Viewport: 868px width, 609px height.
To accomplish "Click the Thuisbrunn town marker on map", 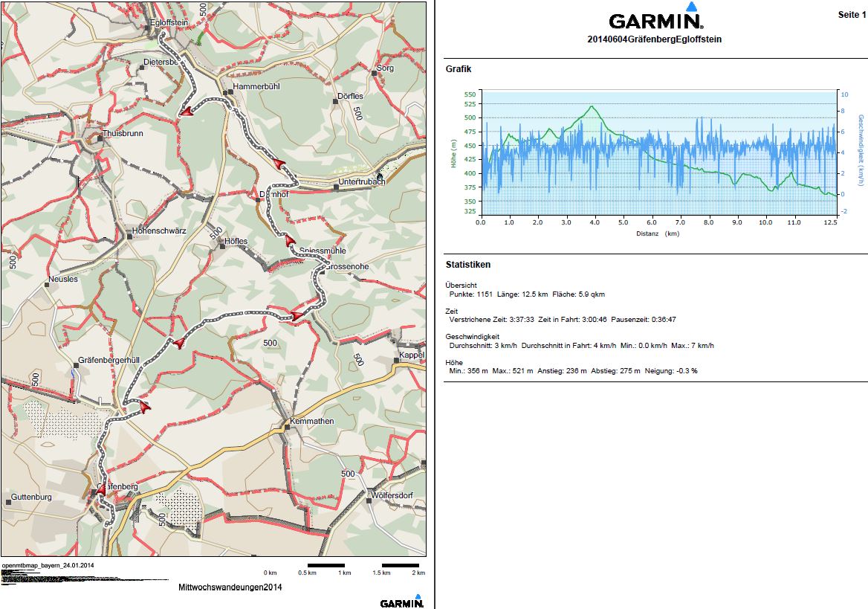I will point(100,138).
